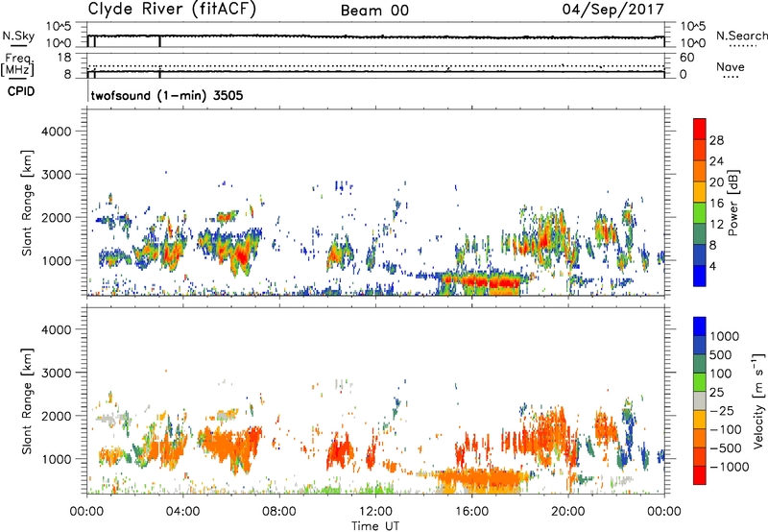This screenshot has height=532, width=768.
Task: Click the dotted line sample under N.Search legend
Action: point(743,46)
